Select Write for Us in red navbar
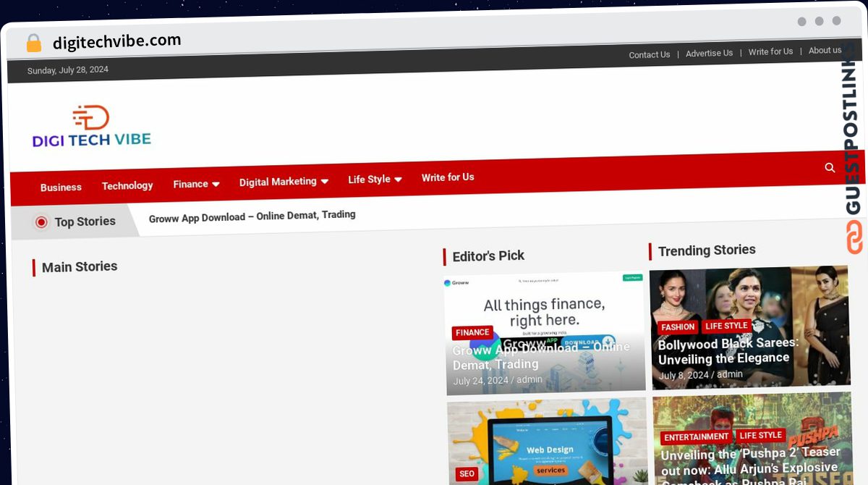This screenshot has width=868, height=485. (x=448, y=177)
